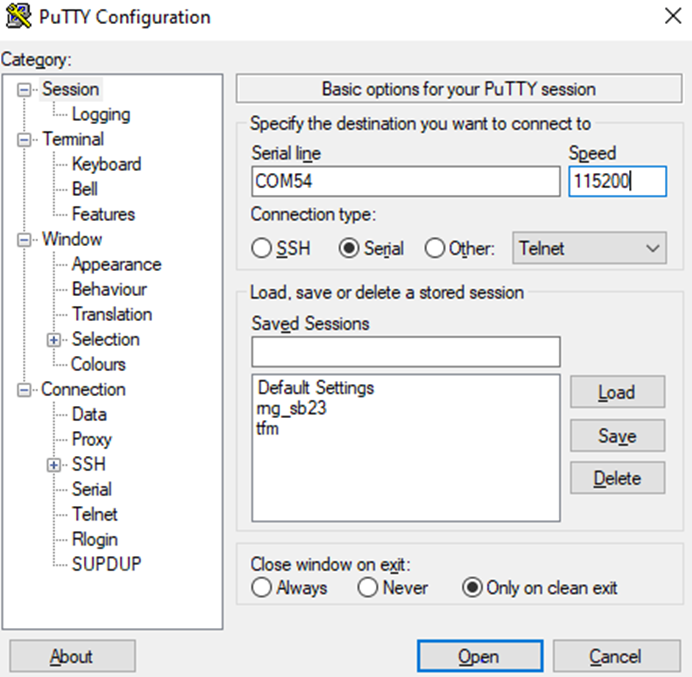The width and height of the screenshot is (692, 677).
Task: Collapse the Connection tree node
Action: (x=24, y=390)
